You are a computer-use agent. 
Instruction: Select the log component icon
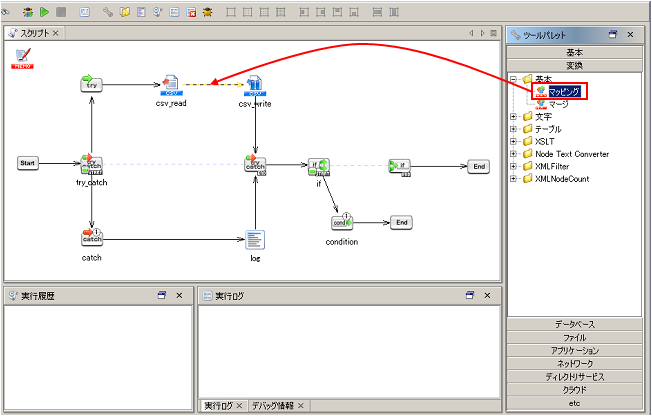[x=255, y=238]
